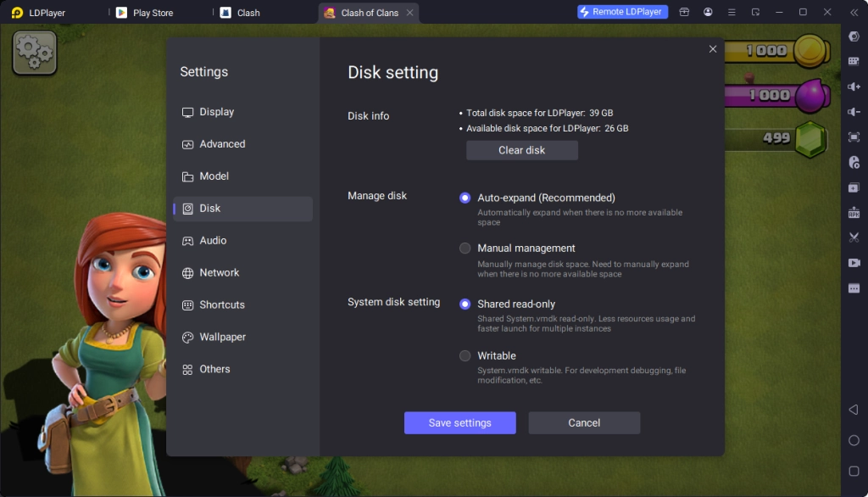Switch to the Play Store tab
868x497 pixels.
pos(153,13)
